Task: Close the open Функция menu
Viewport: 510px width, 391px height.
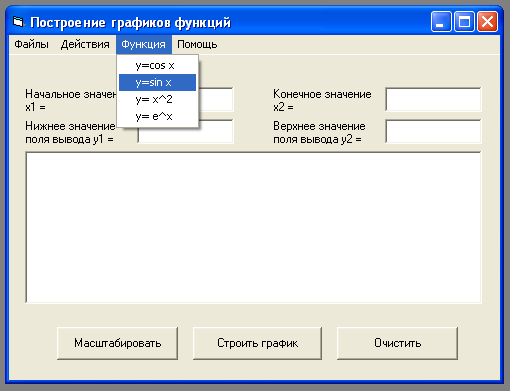Action: (143, 44)
